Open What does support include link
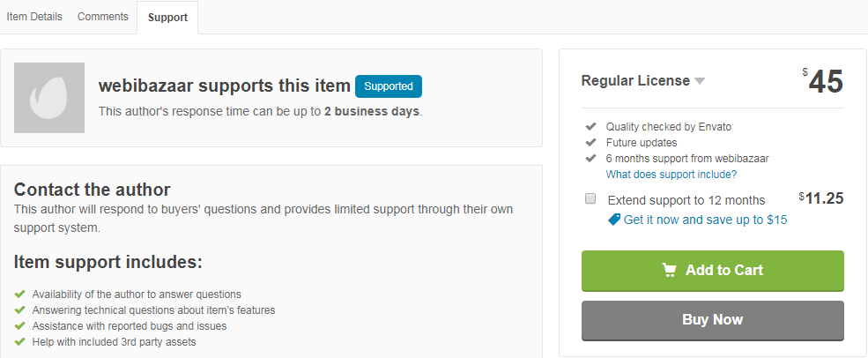This screenshot has height=358, width=868. click(x=671, y=175)
